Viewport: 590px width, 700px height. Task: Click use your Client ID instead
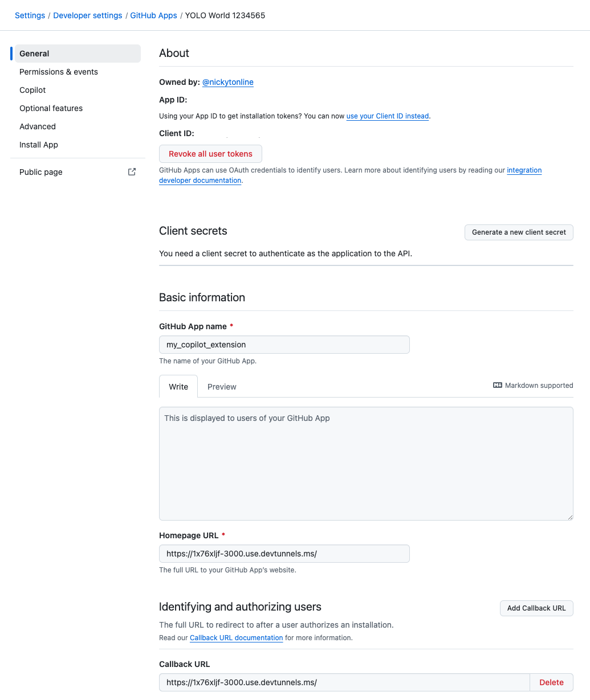coord(387,116)
